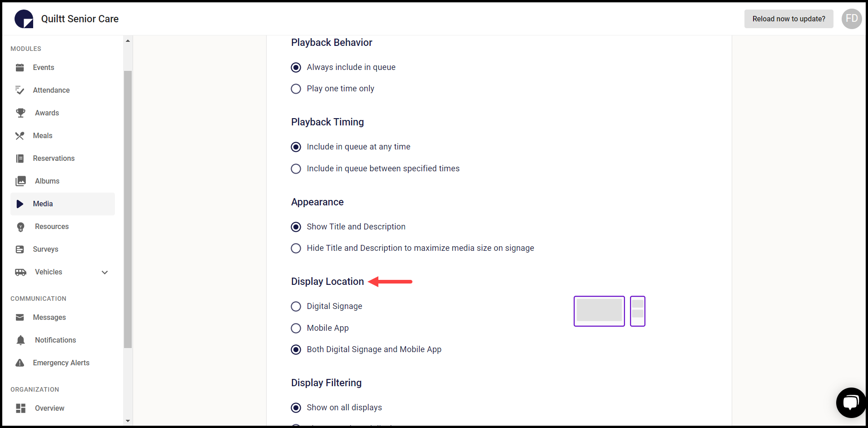The width and height of the screenshot is (868, 428).
Task: Click the Media play icon in sidebar
Action: (x=20, y=204)
